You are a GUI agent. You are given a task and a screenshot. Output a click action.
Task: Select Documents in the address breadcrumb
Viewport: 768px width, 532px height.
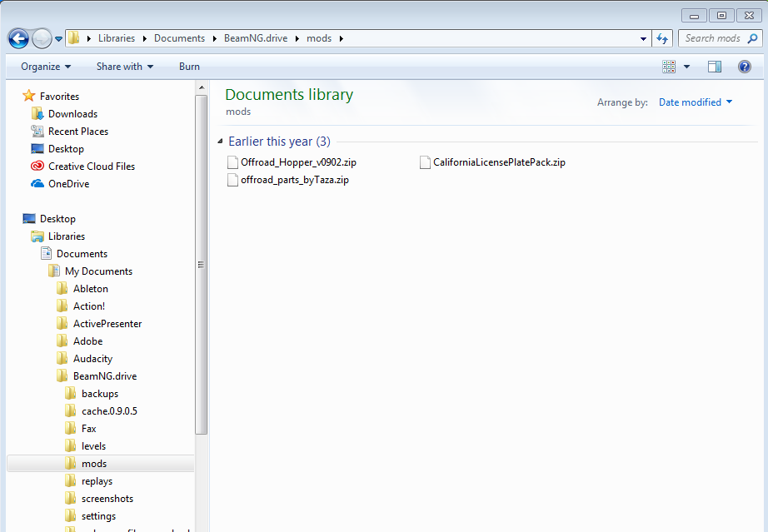179,38
